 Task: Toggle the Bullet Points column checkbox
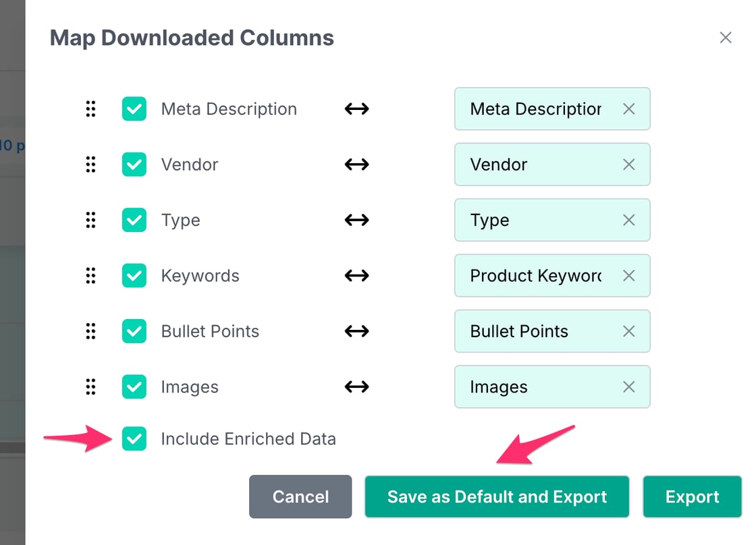click(x=134, y=331)
